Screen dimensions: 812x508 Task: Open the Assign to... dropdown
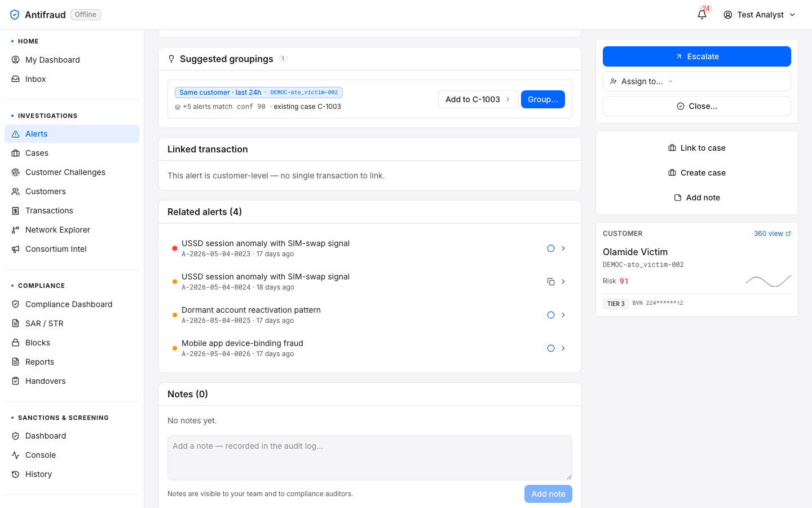pyautogui.click(x=697, y=81)
